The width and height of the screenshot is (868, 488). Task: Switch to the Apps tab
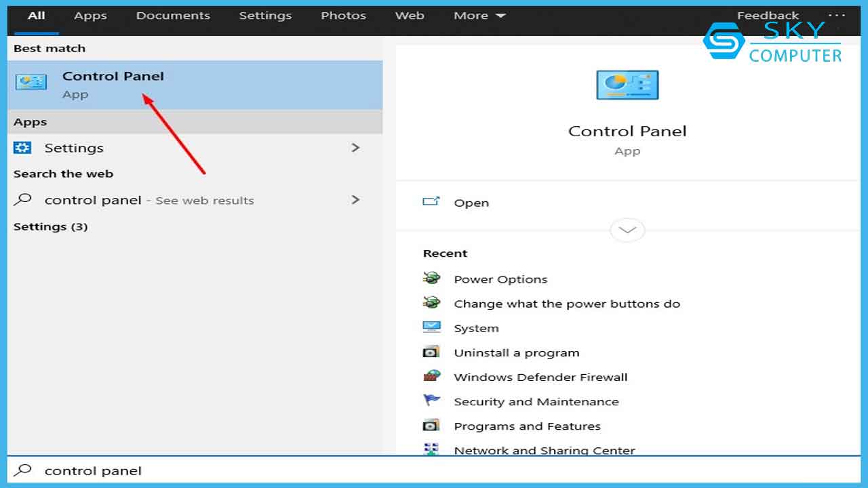coord(91,16)
